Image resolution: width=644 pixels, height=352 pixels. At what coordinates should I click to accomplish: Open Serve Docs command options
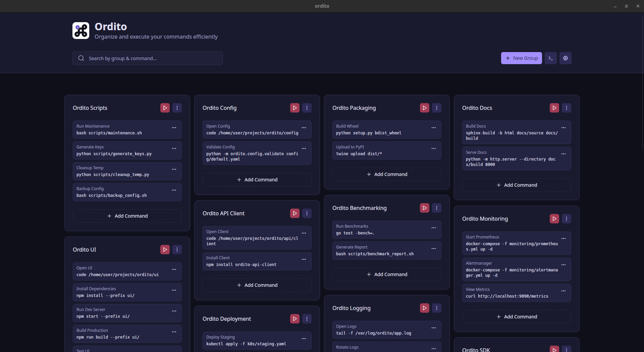coord(563,154)
